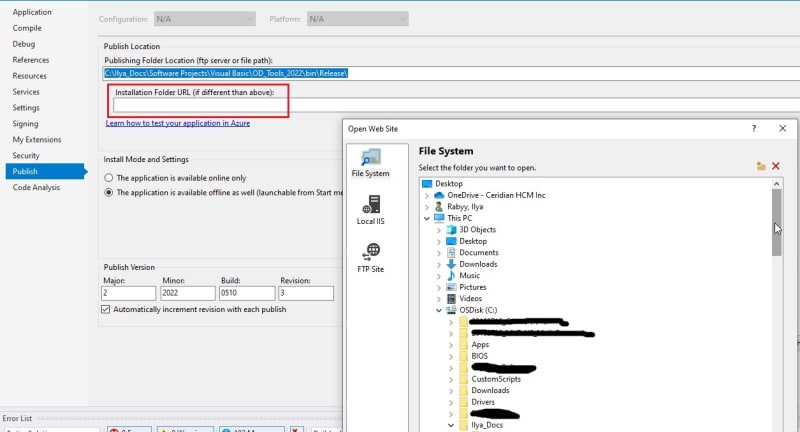The width and height of the screenshot is (800, 432).
Task: Select File System source icon
Action: pos(370,157)
